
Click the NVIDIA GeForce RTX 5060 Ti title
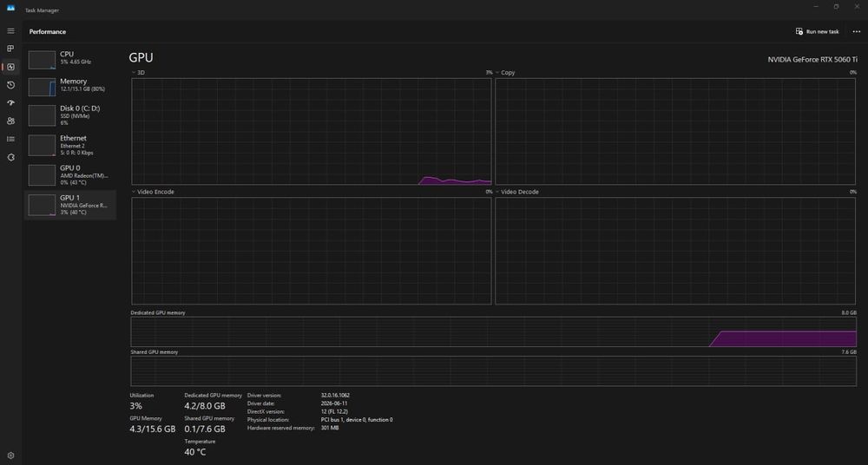(812, 59)
